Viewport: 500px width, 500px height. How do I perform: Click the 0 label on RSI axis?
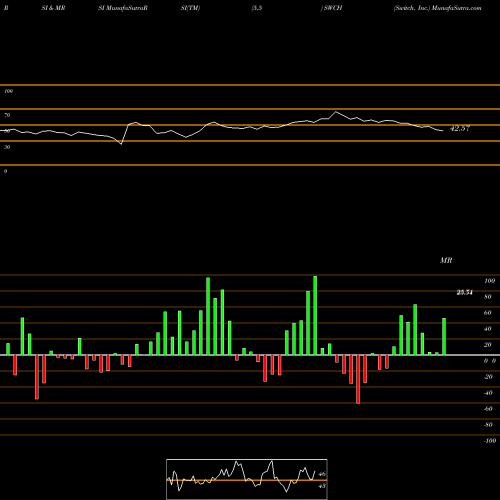coord(5,171)
